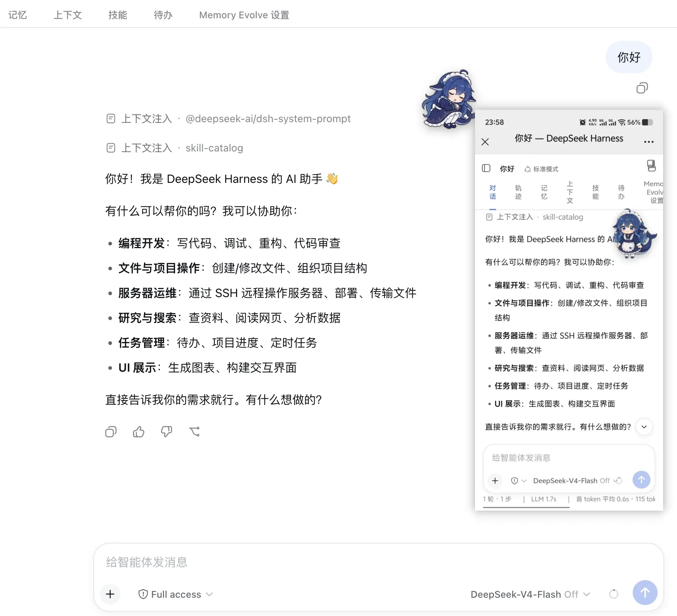Open the Full access permission dropdown
This screenshot has width=677, height=616.
pos(176,594)
